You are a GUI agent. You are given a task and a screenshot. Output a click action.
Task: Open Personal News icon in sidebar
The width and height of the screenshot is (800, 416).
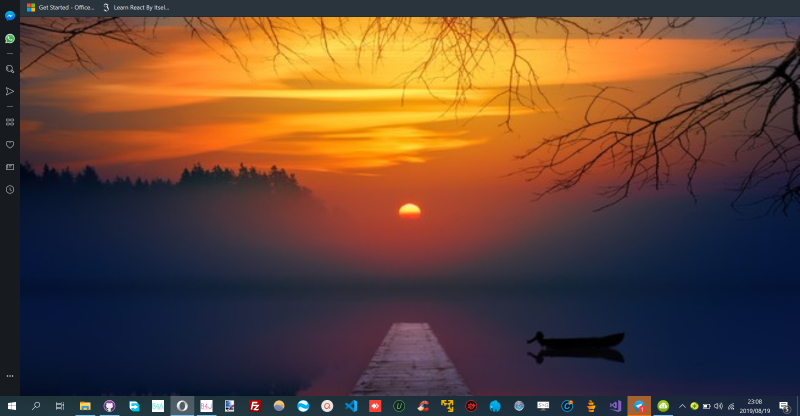pyautogui.click(x=10, y=167)
